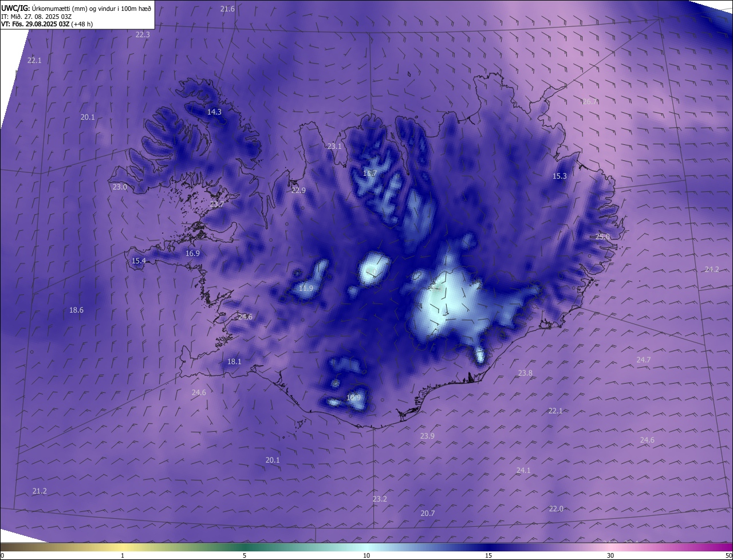733x560 pixels.
Task: Click the 18.1 value label
Action: point(234,361)
